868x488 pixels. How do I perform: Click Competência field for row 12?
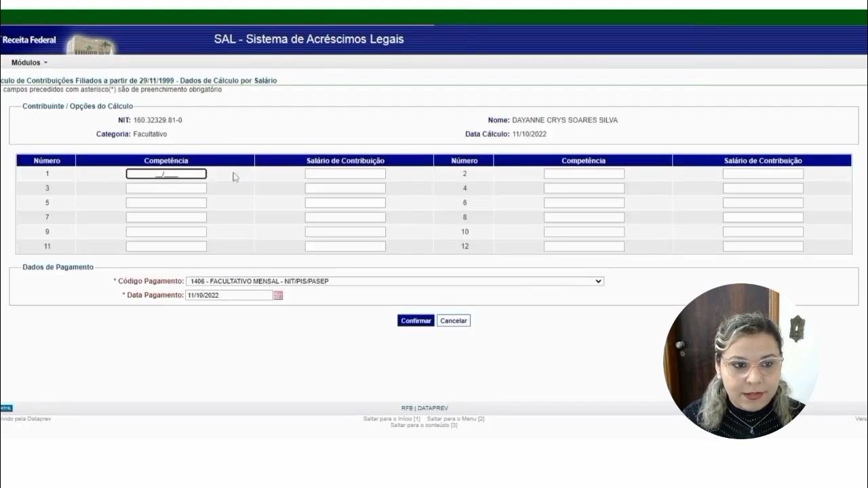pyautogui.click(x=584, y=247)
